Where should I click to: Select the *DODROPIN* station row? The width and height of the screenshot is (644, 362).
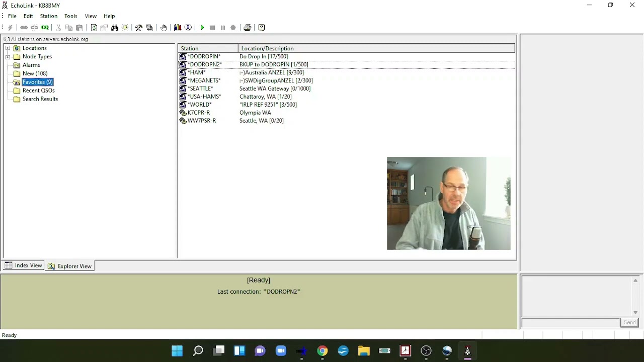(x=347, y=56)
